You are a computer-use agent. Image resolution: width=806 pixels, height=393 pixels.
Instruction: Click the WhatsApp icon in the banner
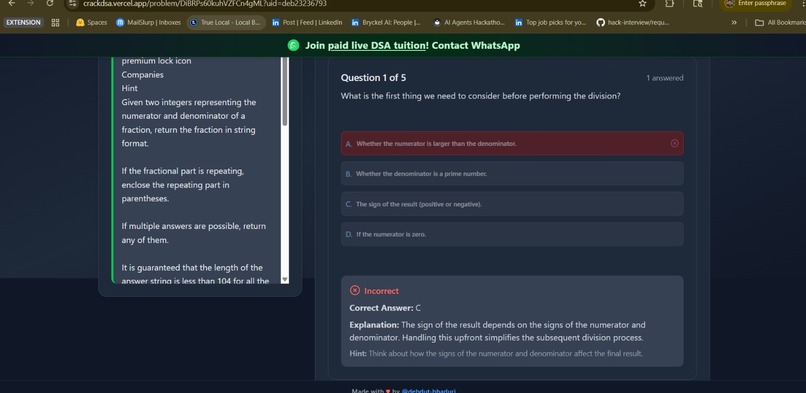pos(293,45)
